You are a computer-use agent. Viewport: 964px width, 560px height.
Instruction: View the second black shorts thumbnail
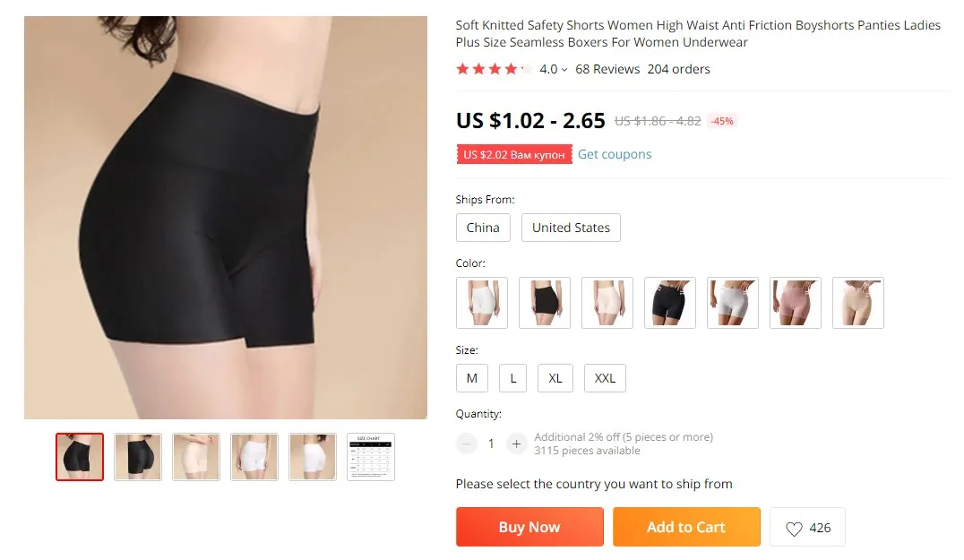138,457
